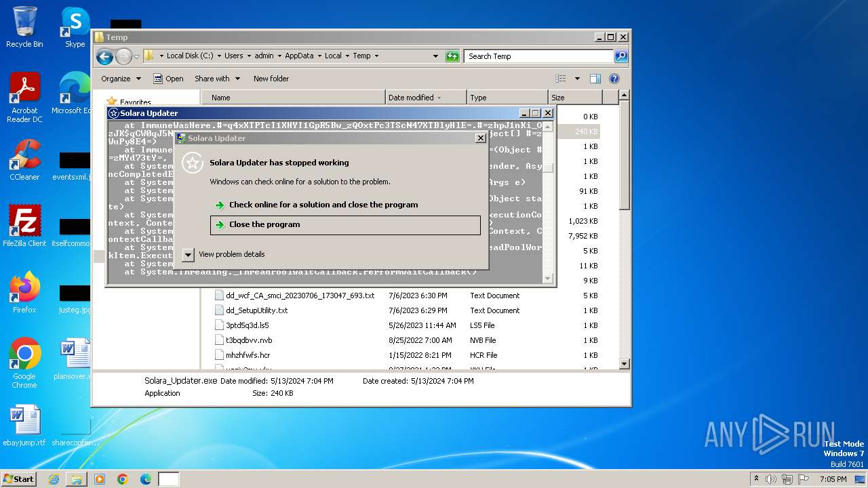Sort by Name column header
Image resolution: width=868 pixels, height=488 pixels.
[x=294, y=98]
